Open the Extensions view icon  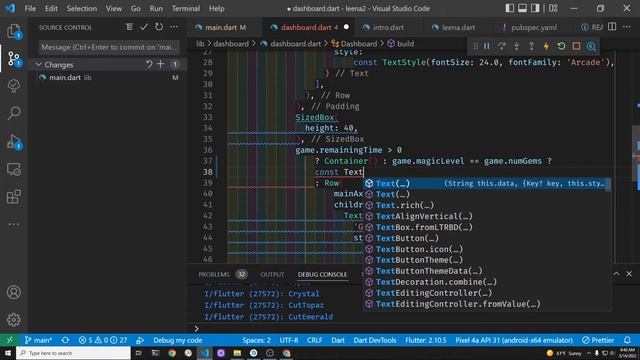click(14, 197)
